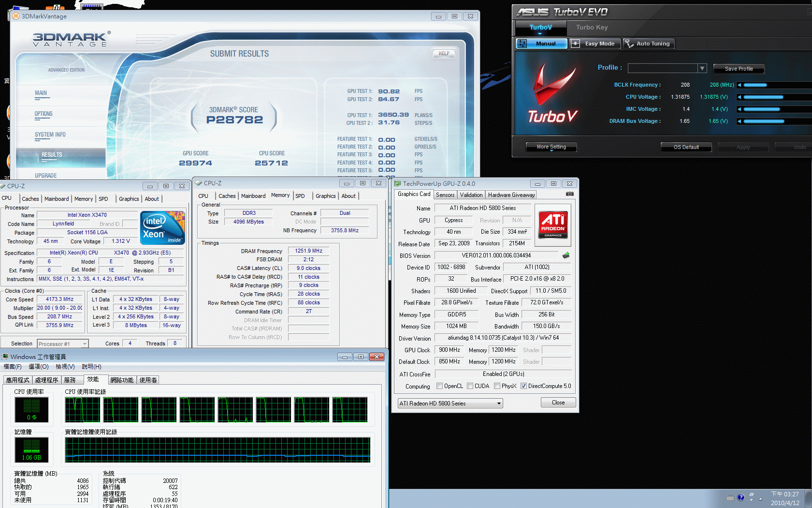Toggle the PhysX checkbox in GPU-Z

[497, 386]
